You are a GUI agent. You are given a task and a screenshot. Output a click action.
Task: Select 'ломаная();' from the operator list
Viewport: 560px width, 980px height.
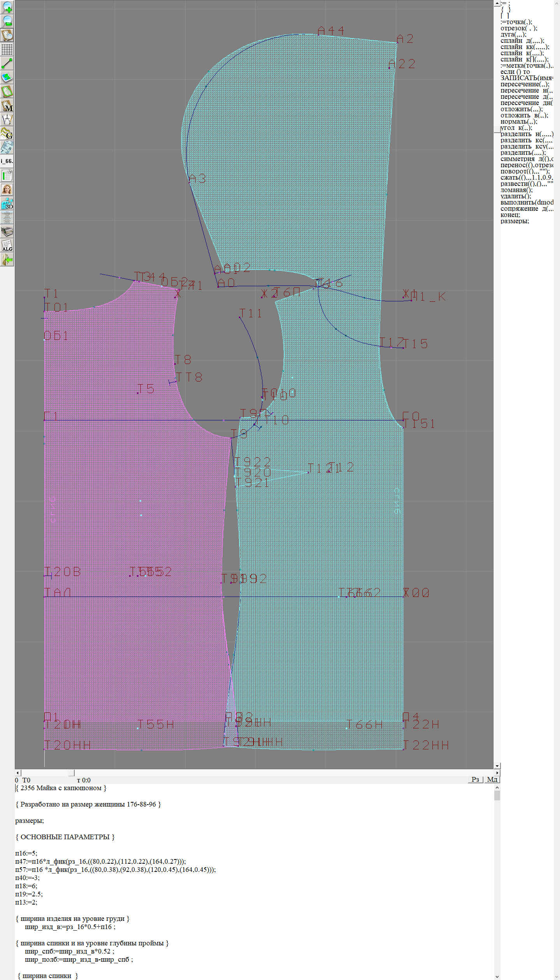coord(516,190)
